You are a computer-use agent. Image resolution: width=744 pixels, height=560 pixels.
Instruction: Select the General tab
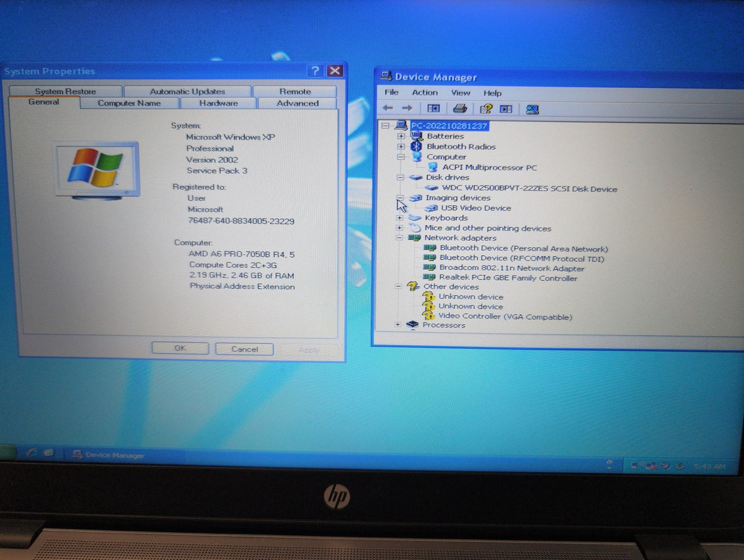44,102
